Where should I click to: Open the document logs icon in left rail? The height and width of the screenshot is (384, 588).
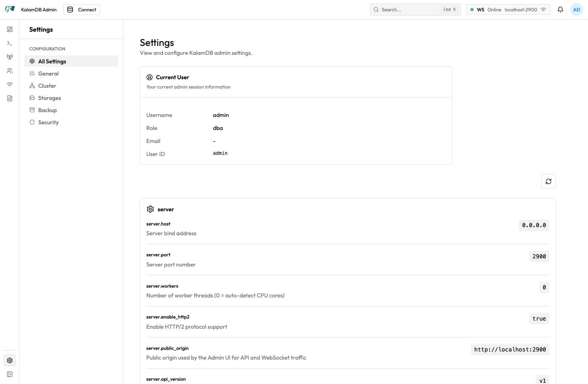coord(10,98)
